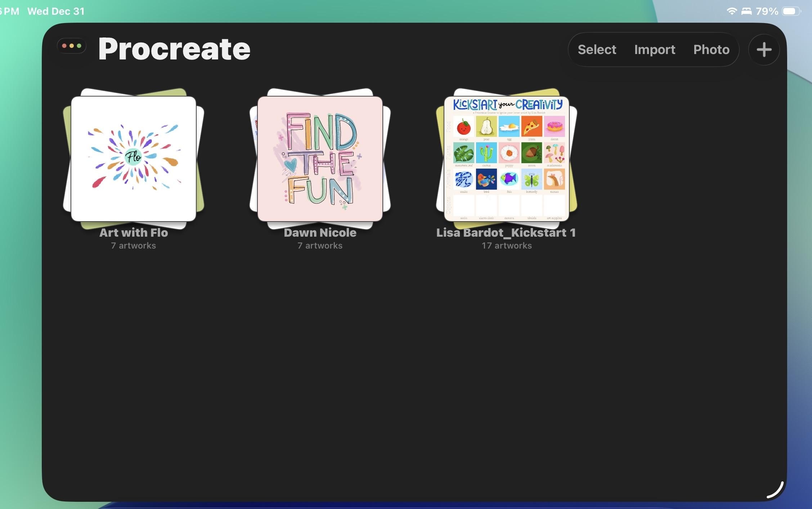
Task: Click the Procreate gallery heading
Action: 174,49
